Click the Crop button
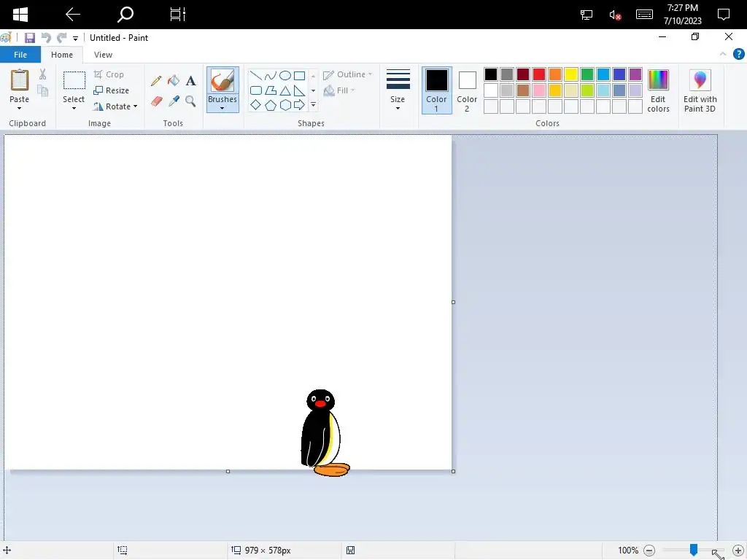Image resolution: width=747 pixels, height=560 pixels. (109, 74)
